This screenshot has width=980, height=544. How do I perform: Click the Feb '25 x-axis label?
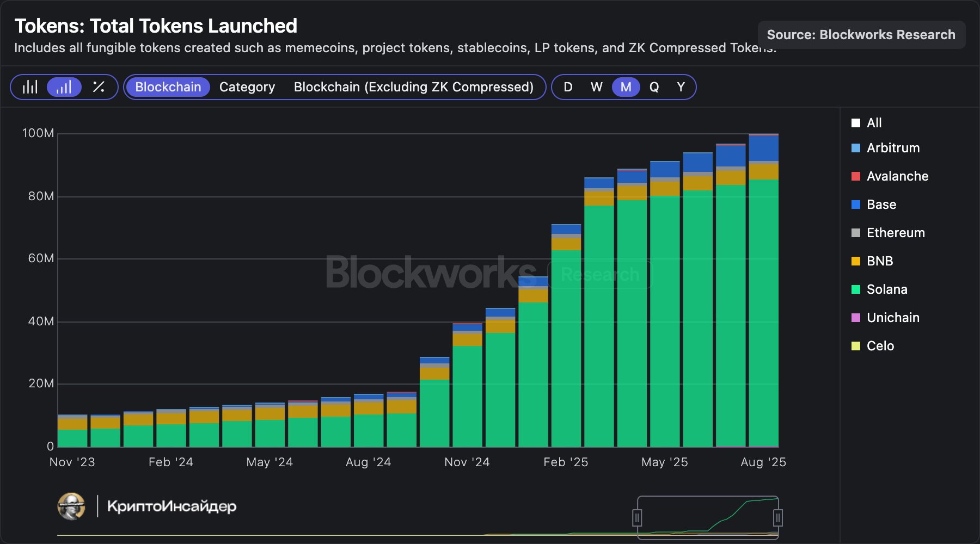(x=566, y=462)
